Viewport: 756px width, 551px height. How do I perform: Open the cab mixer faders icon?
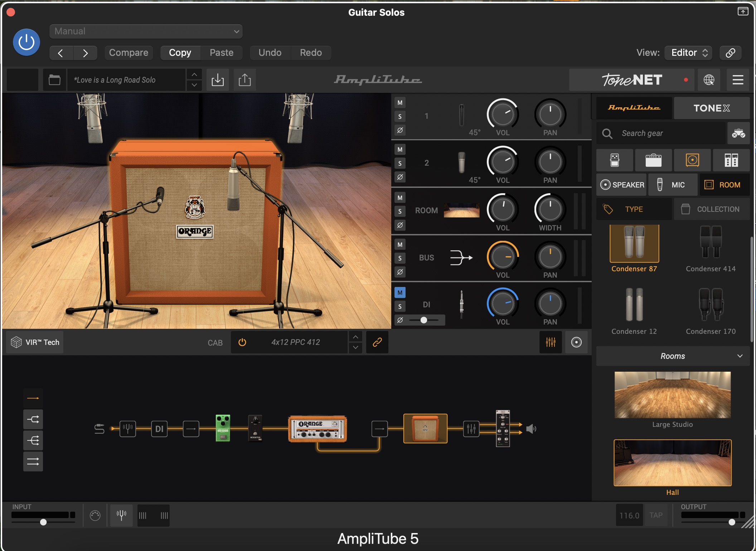(551, 342)
